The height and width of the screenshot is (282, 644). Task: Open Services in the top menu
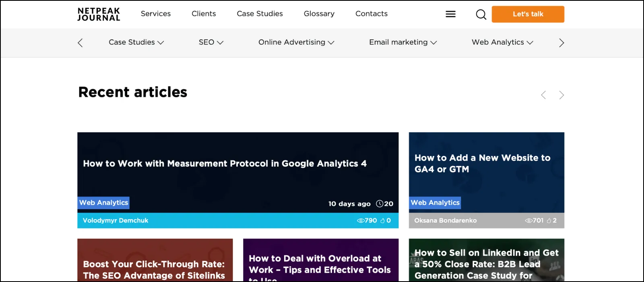pos(156,14)
